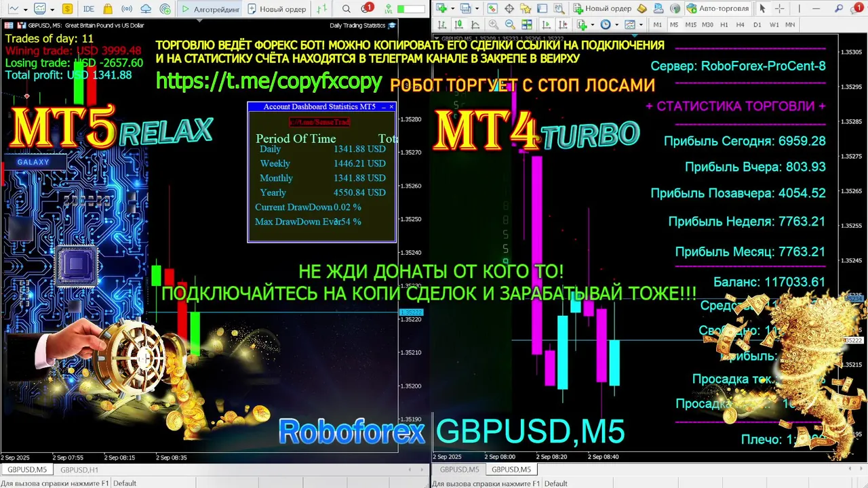Minimize the Account Dashboard Statistics MT5 panel

[x=383, y=107]
